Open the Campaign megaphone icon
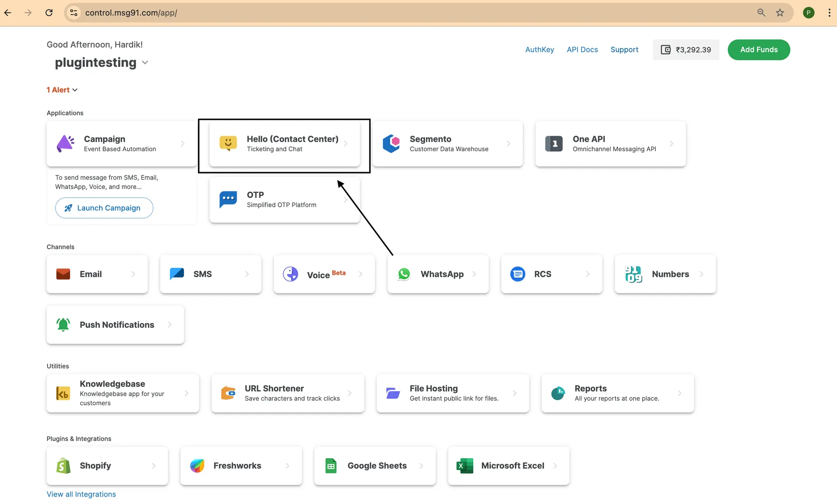Image resolution: width=837 pixels, height=504 pixels. coord(65,144)
